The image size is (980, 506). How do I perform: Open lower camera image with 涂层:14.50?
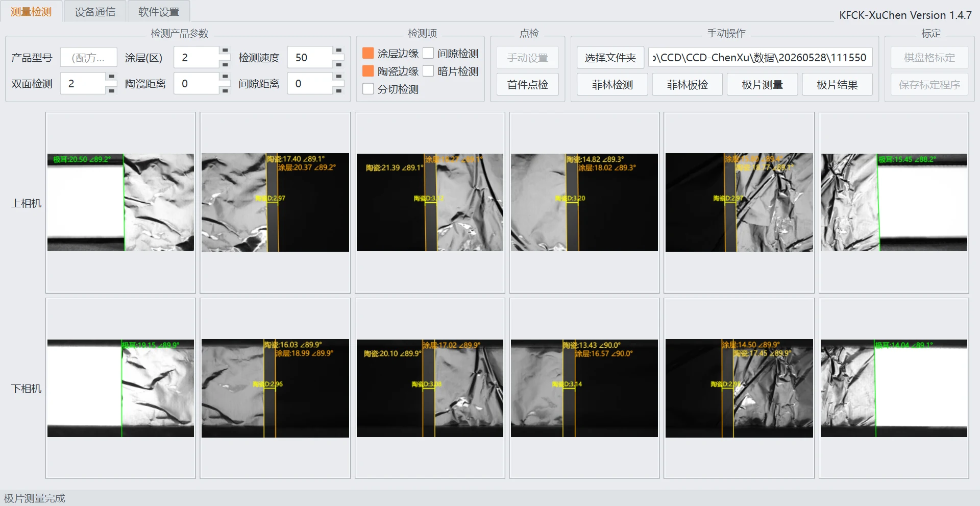[739, 388]
